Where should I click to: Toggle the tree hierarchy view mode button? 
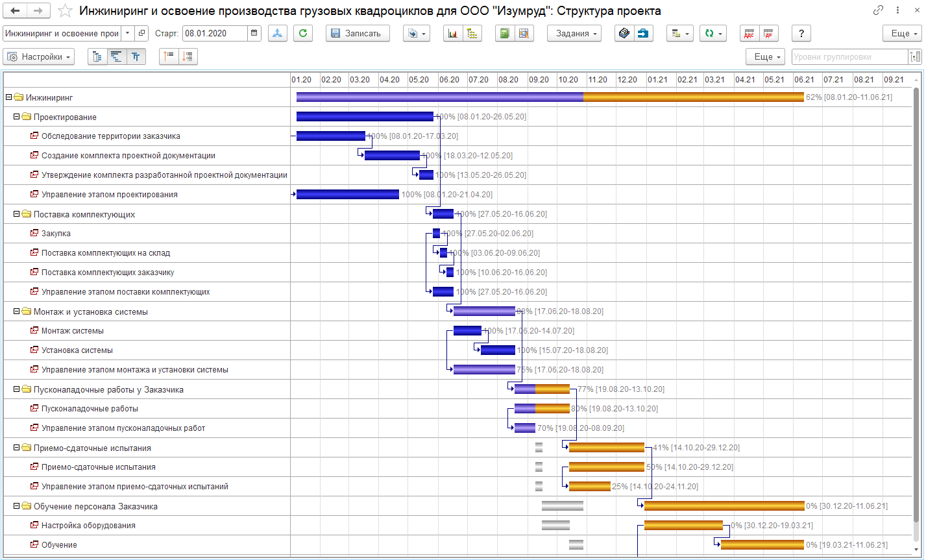[97, 57]
